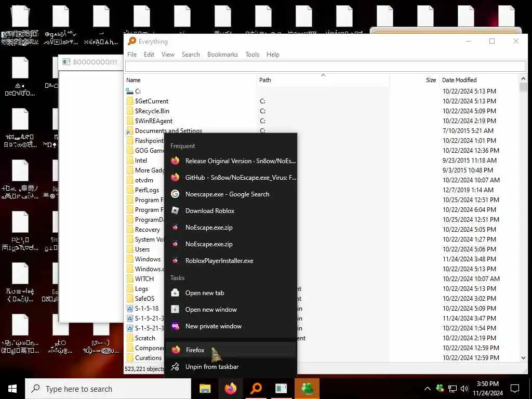The width and height of the screenshot is (532, 399).
Task: Choose Open new tab task
Action: [231, 293]
